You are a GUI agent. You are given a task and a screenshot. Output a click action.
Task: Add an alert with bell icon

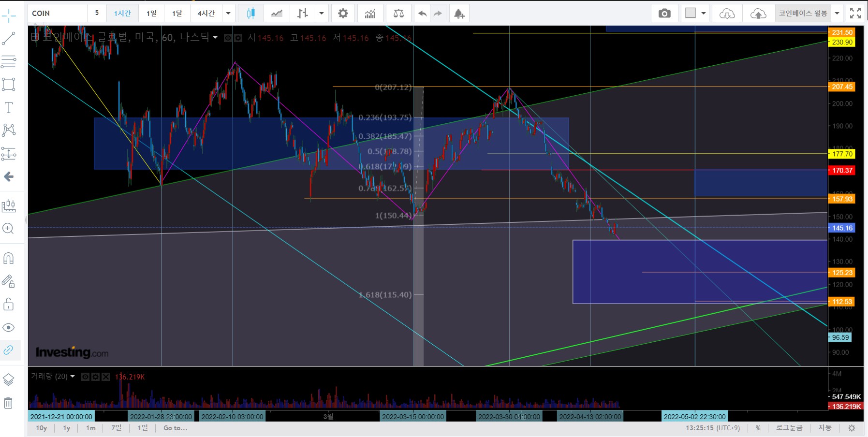coord(459,14)
